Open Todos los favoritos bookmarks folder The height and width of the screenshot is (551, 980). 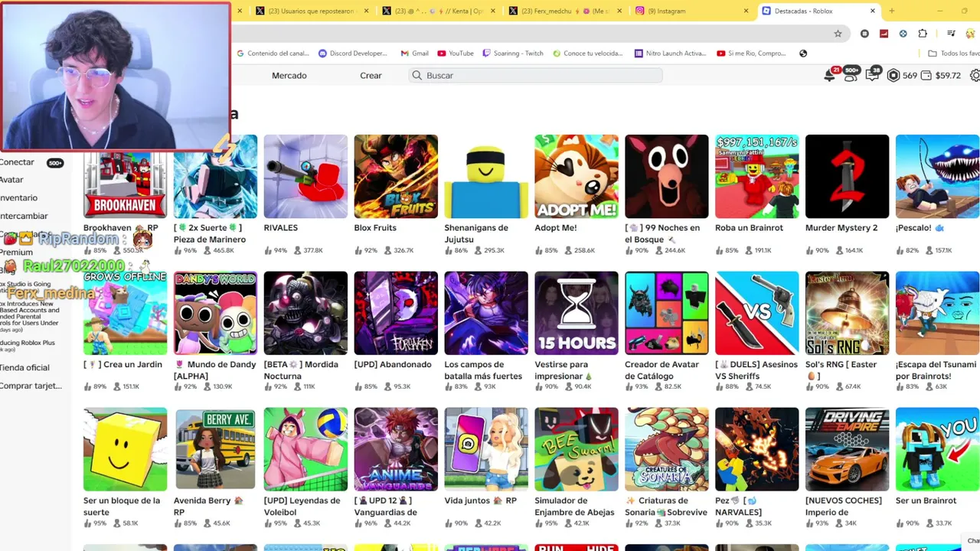(x=953, y=54)
